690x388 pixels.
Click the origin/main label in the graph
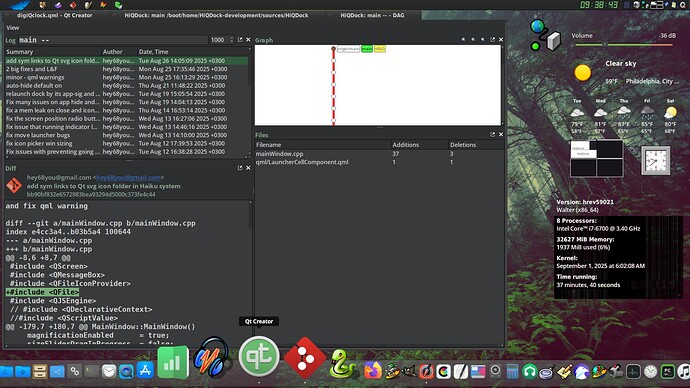click(348, 49)
